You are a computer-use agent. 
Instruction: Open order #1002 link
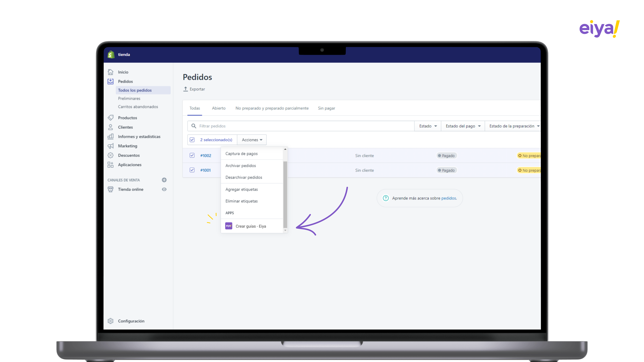coord(206,155)
